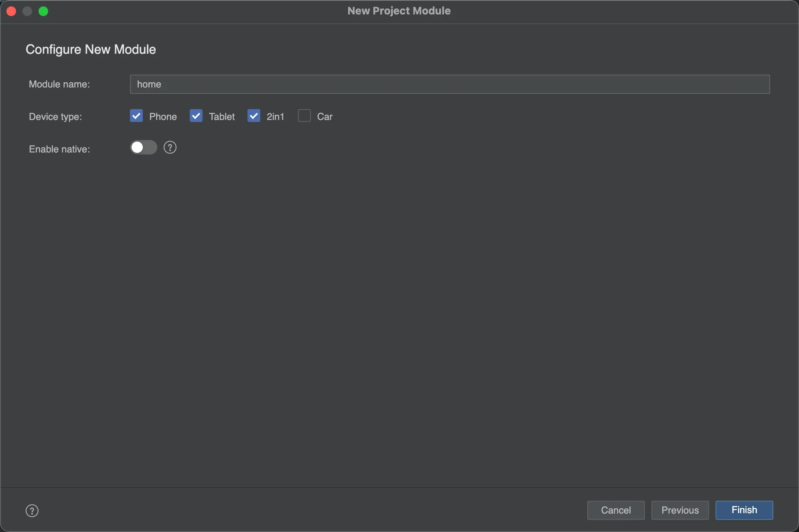This screenshot has height=532, width=799.
Task: Cancel the module creation dialog
Action: point(616,510)
